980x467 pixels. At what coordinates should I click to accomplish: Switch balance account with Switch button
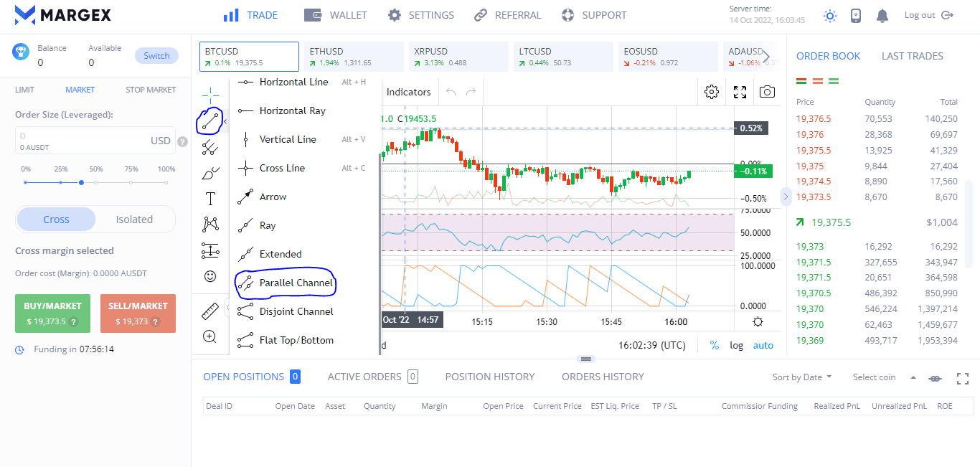click(156, 56)
